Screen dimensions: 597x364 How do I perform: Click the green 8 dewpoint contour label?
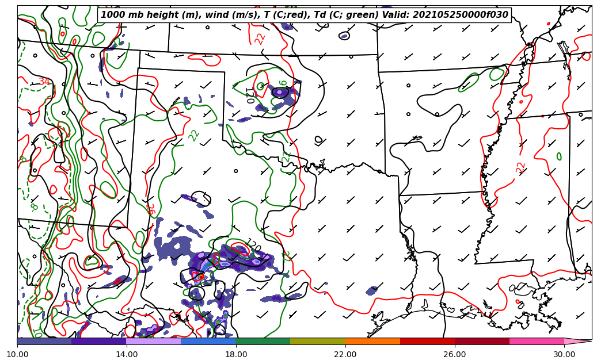click(35, 207)
